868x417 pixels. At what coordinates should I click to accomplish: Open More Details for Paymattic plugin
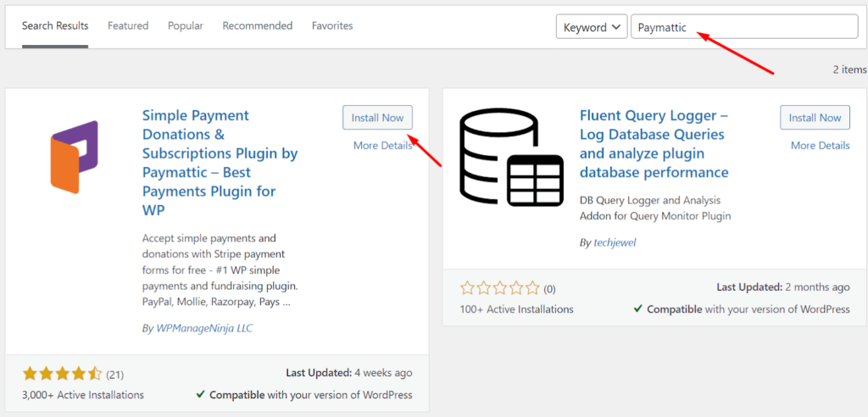click(x=382, y=146)
